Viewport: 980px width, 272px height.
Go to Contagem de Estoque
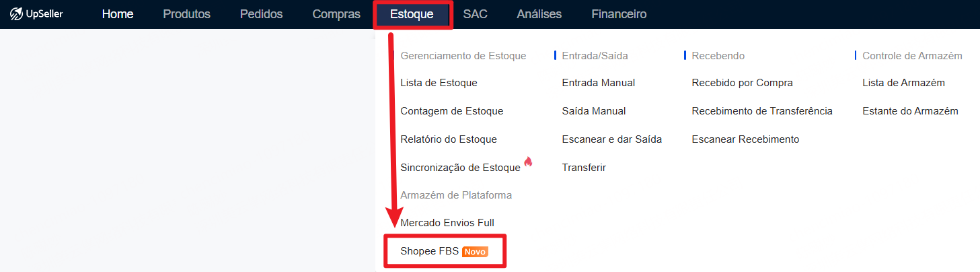(x=451, y=111)
